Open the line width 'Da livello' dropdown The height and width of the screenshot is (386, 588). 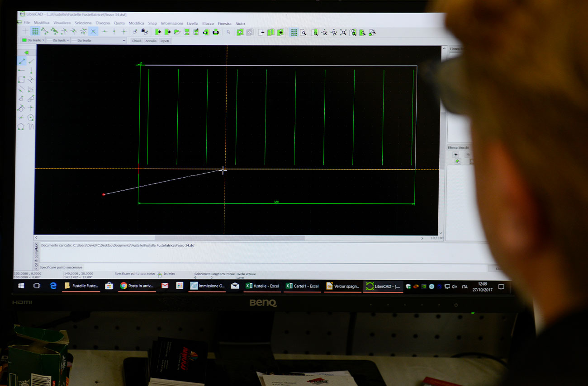57,40
